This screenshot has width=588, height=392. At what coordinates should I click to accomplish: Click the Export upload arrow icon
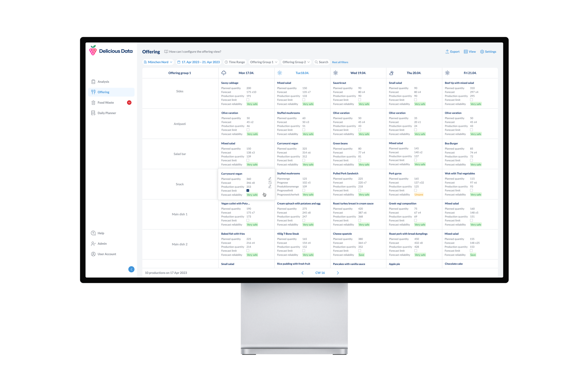tap(447, 51)
